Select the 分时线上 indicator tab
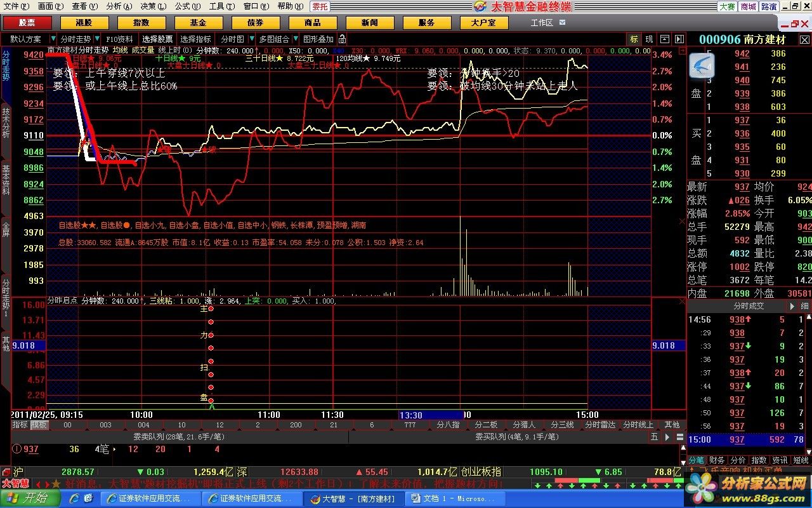The width and height of the screenshot is (812, 508). (x=638, y=424)
